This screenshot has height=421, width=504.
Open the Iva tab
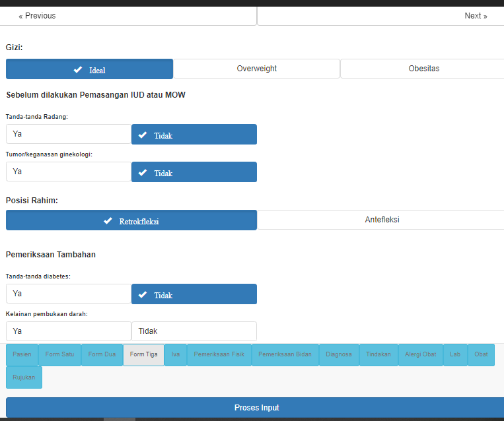click(x=176, y=354)
